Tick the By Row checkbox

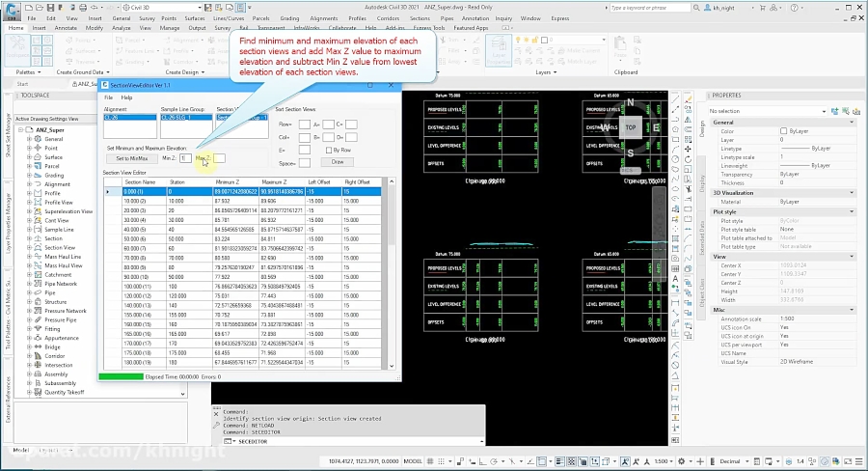[x=329, y=151]
